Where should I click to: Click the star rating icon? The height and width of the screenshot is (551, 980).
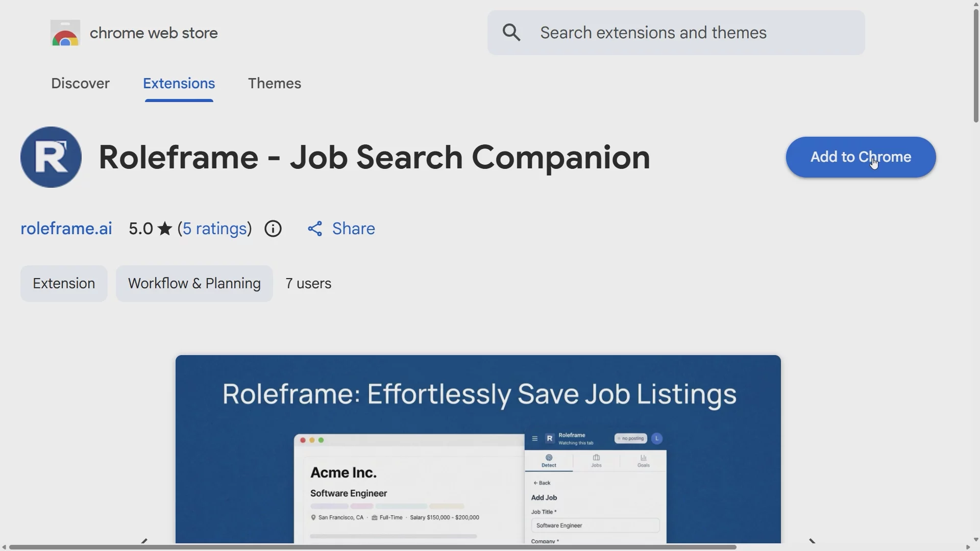tap(165, 229)
